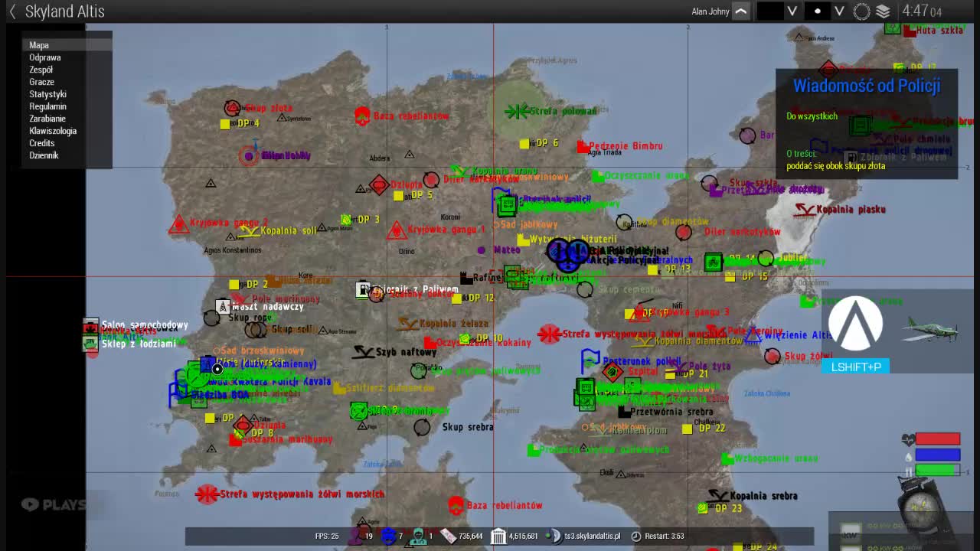Click the Kopalnia srebra mine marker
980x551 pixels.
click(718, 496)
